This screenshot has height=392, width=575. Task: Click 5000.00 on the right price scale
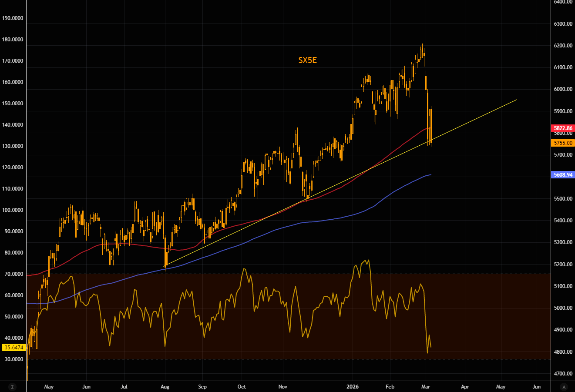point(562,308)
